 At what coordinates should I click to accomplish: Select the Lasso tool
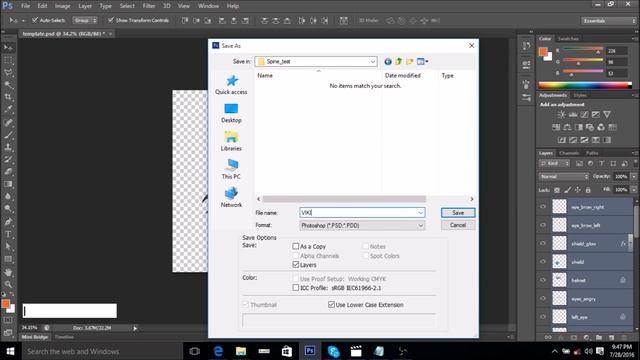tap(8, 73)
